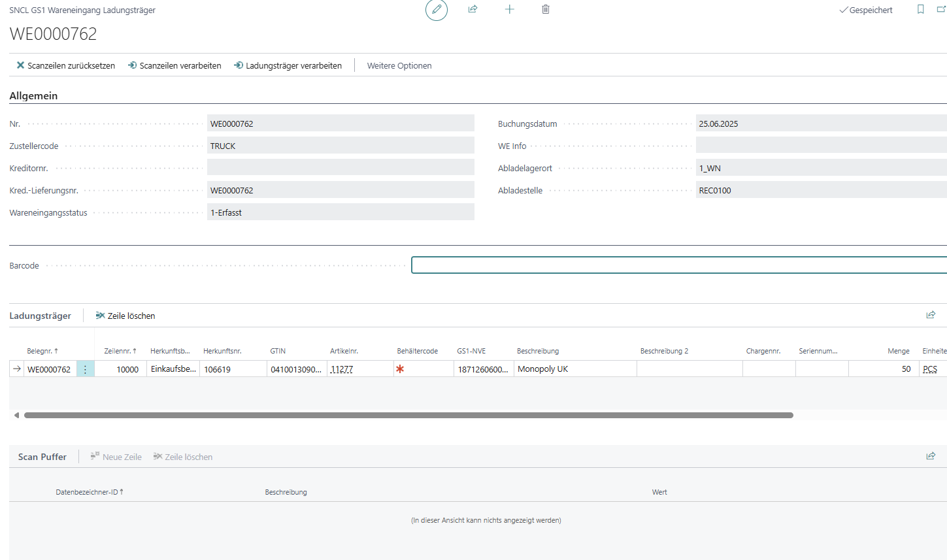
Task: Click the bookmark icon at top right
Action: pos(920,9)
